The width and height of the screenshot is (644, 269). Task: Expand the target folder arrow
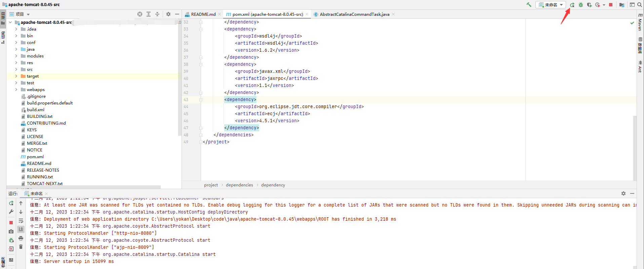click(16, 76)
